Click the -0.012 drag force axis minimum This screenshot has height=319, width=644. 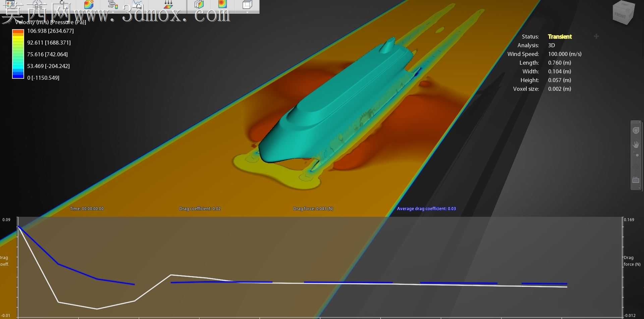[x=630, y=315]
